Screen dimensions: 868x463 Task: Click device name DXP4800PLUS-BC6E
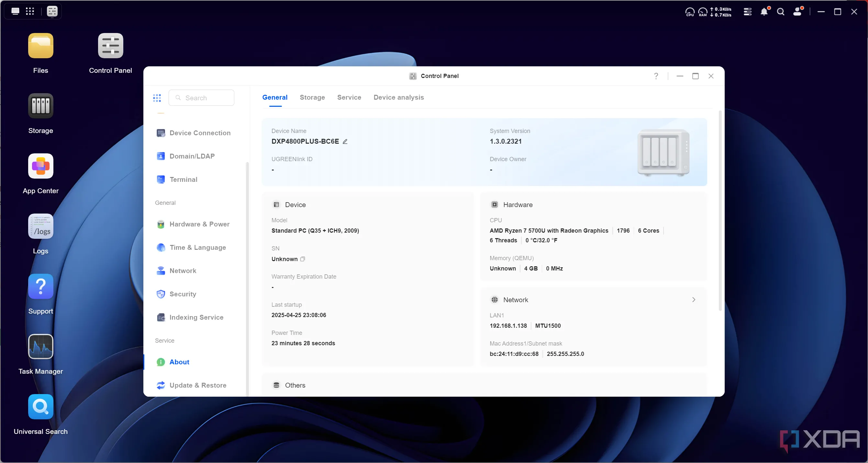305,141
